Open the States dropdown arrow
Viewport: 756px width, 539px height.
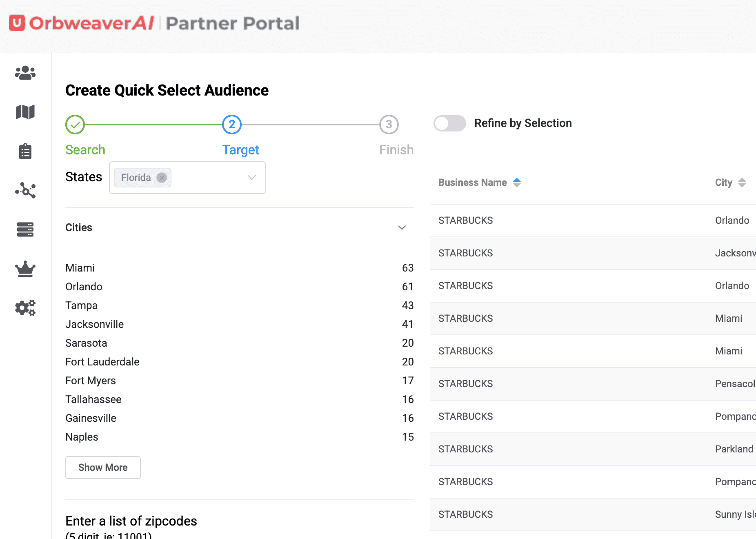click(x=252, y=178)
